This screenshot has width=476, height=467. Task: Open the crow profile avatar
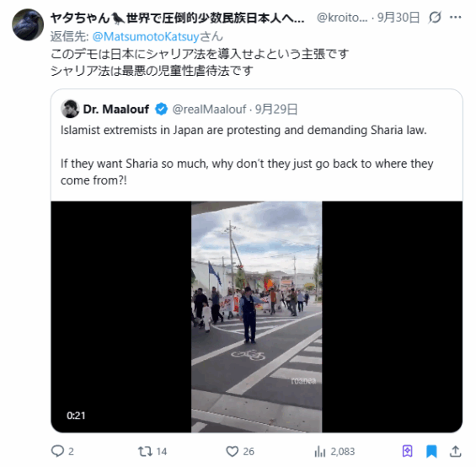coord(28,24)
